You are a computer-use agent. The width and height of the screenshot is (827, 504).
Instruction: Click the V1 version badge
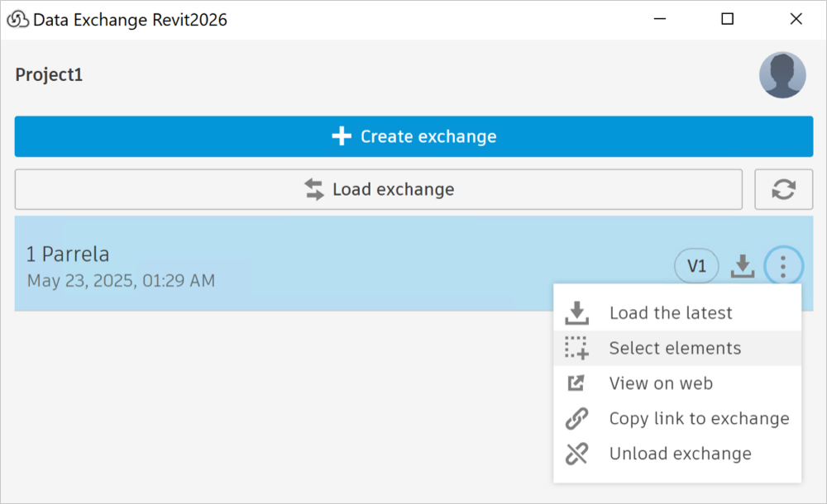pyautogui.click(x=697, y=265)
